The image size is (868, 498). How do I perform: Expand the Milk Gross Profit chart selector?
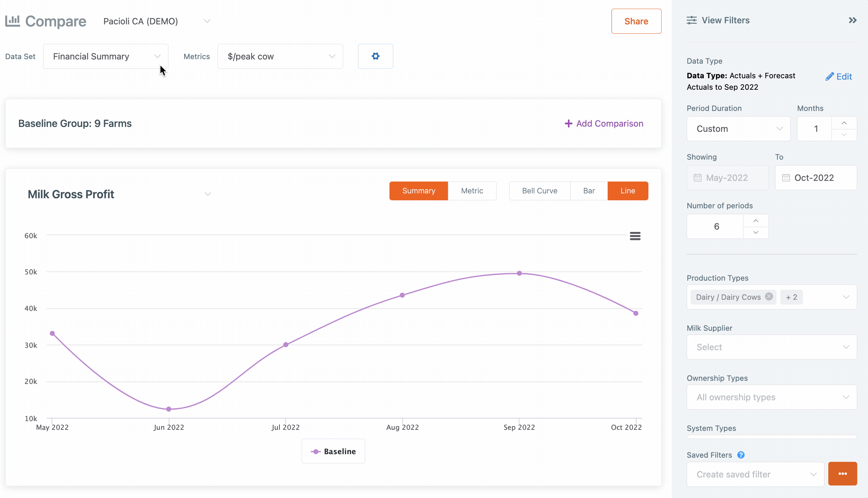point(119,194)
